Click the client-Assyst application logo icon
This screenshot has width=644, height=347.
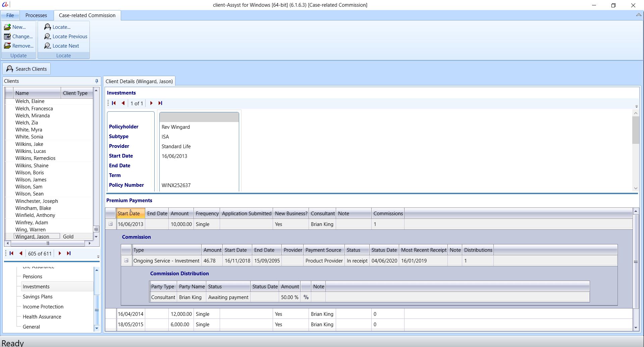[5, 5]
